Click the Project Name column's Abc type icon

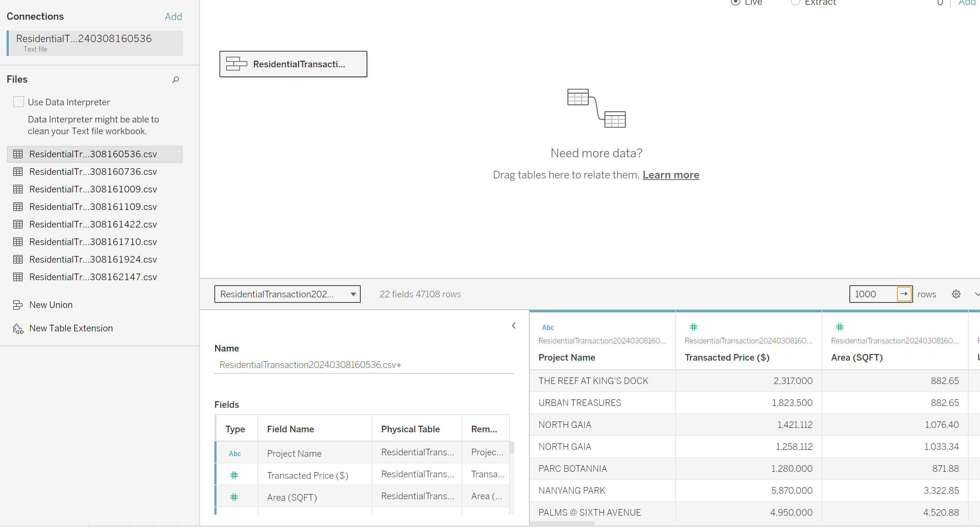548,327
